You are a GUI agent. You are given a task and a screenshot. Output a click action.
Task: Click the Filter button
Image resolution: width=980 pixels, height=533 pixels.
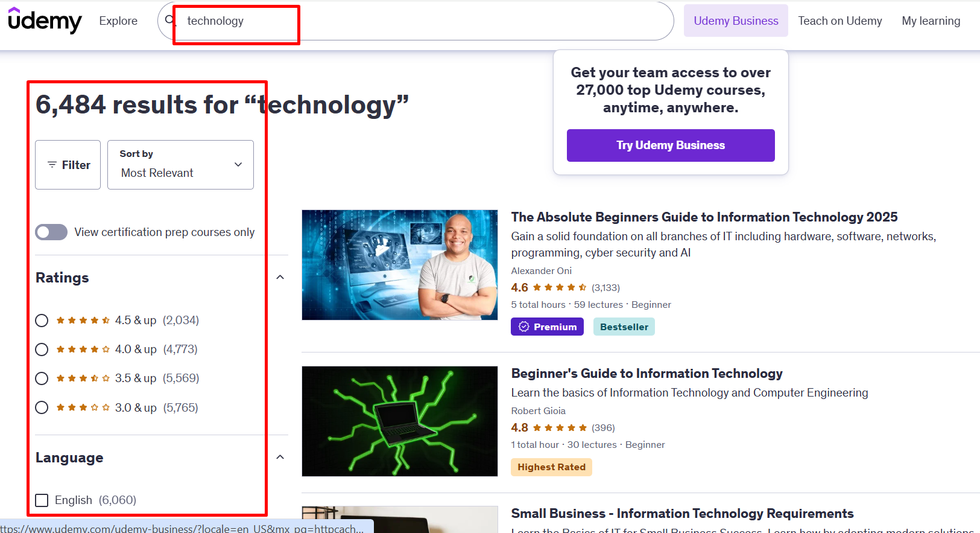click(x=68, y=165)
